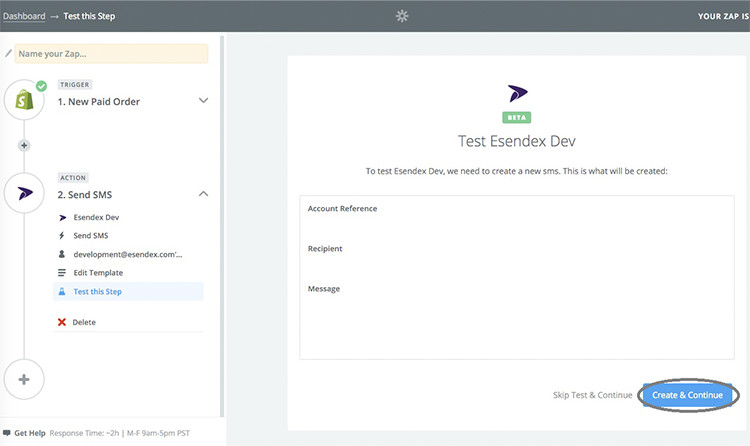
Task: Add a new step with large plus
Action: [24, 379]
